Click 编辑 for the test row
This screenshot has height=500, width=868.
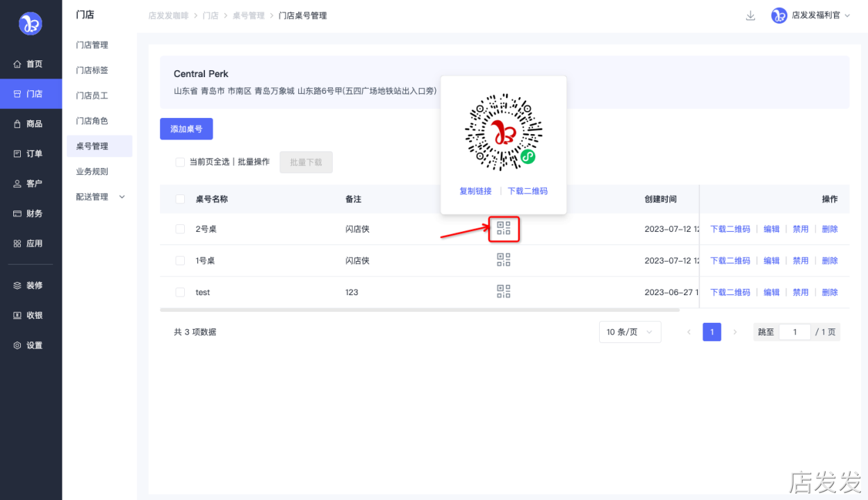click(771, 292)
